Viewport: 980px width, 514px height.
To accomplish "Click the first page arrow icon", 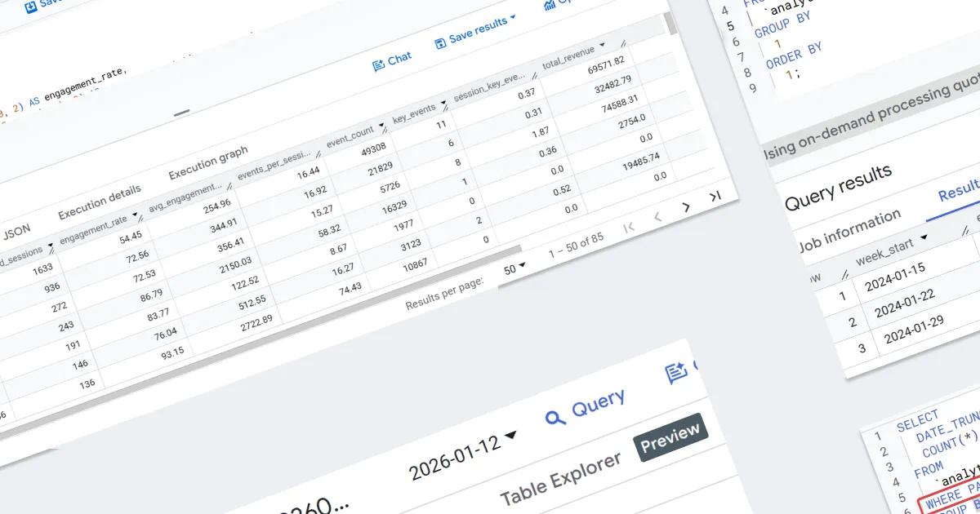I will (629, 228).
